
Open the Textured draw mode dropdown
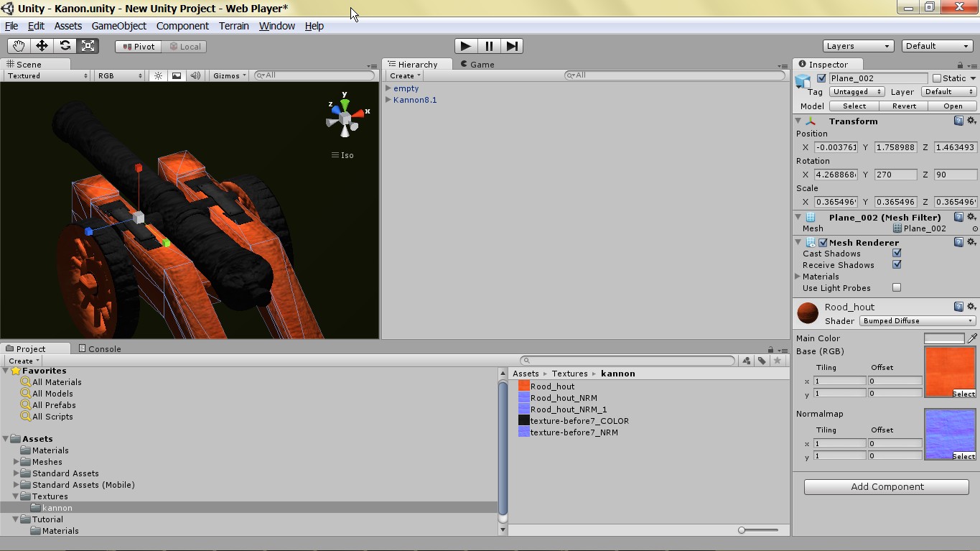pyautogui.click(x=47, y=75)
